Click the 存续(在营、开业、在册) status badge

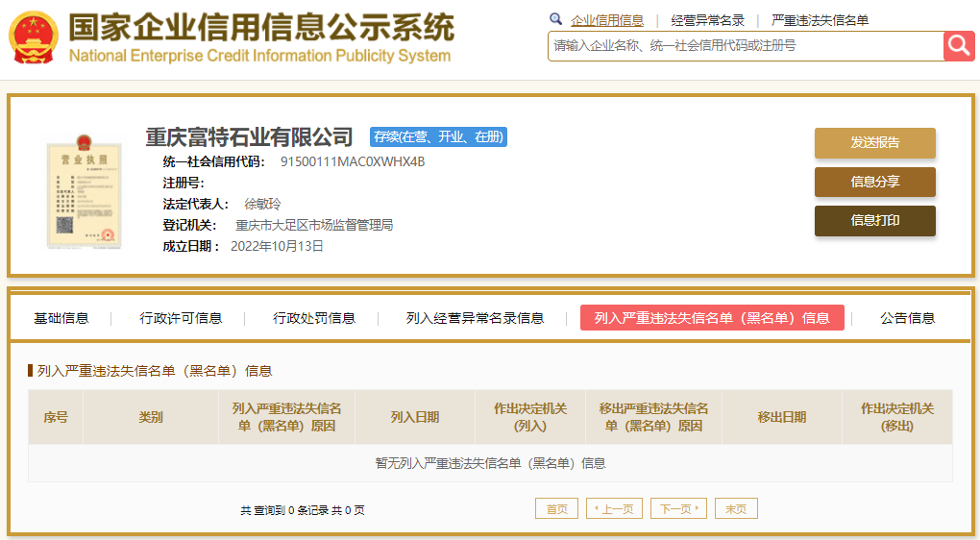pos(439,136)
